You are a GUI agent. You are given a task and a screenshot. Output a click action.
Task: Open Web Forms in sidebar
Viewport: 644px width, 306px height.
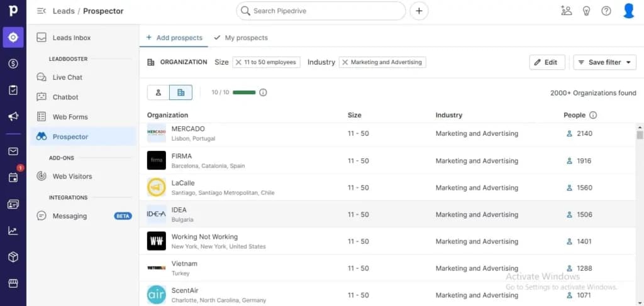coord(83,117)
